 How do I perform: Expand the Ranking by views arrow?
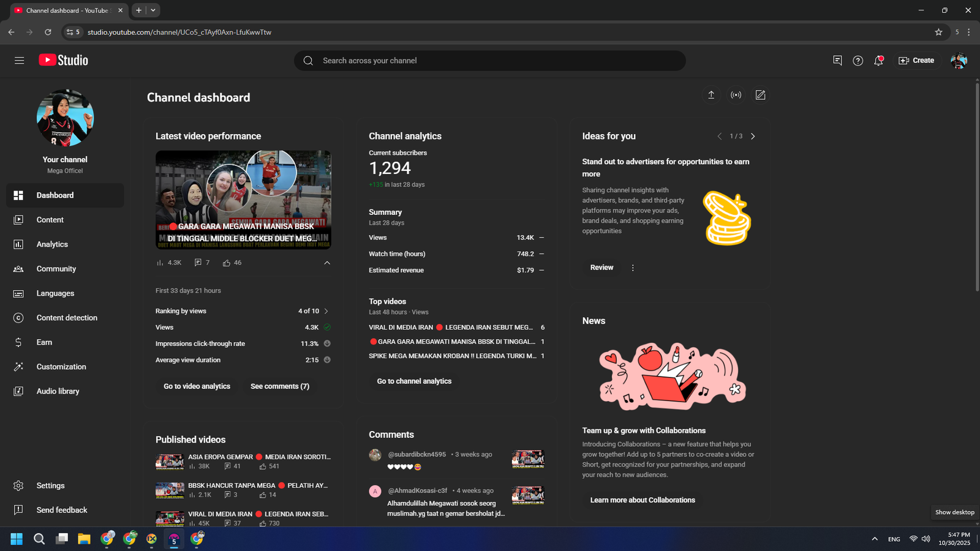(326, 311)
